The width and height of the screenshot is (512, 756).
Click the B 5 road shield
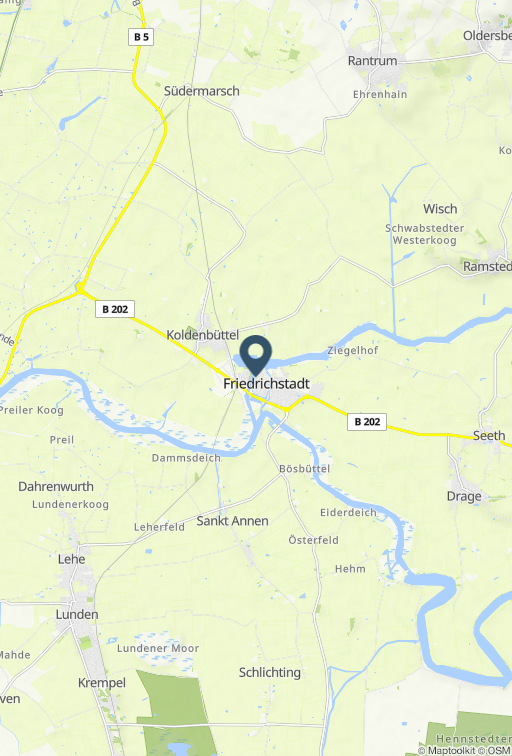tap(141, 37)
